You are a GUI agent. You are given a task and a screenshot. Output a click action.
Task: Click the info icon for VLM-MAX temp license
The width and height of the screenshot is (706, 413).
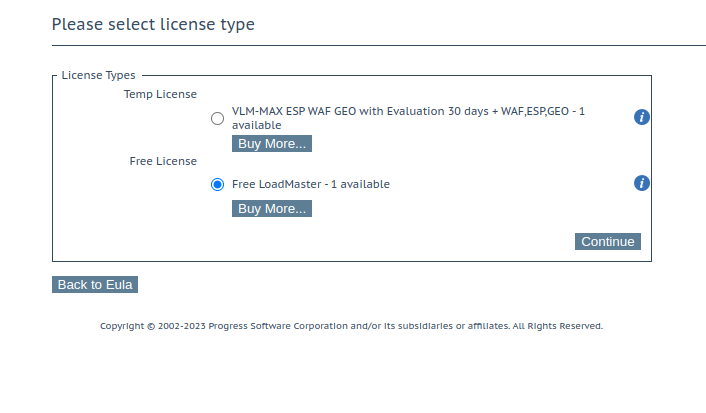pos(642,117)
